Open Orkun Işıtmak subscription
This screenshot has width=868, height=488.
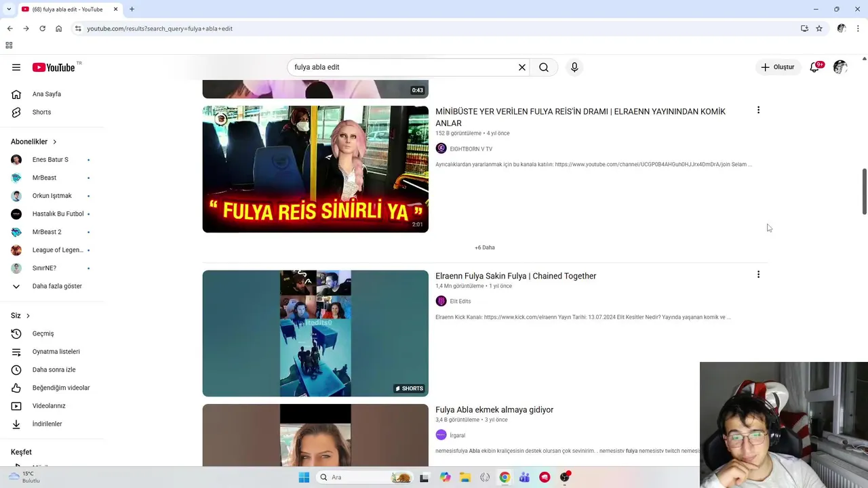[53, 196]
